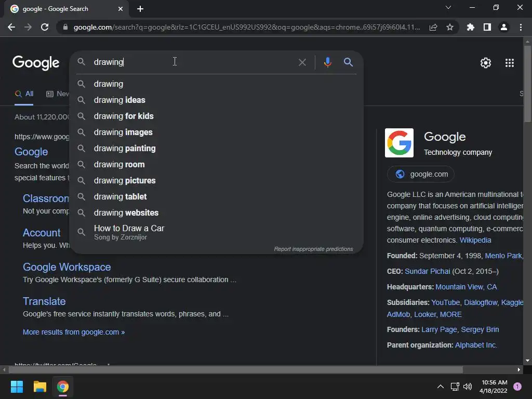Click the network icon in system tray
This screenshot has height=399, width=532.
pyautogui.click(x=455, y=387)
